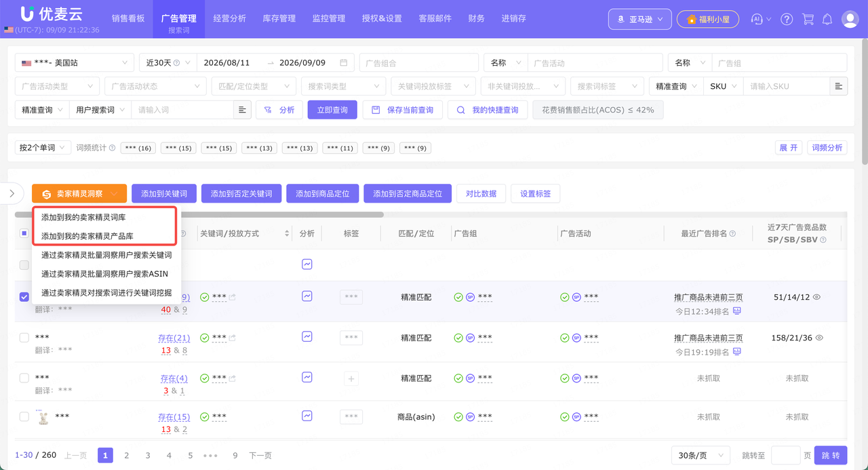Check the 存在(4) row checkbox
Screen dimensions: 868x470
[x=24, y=378]
